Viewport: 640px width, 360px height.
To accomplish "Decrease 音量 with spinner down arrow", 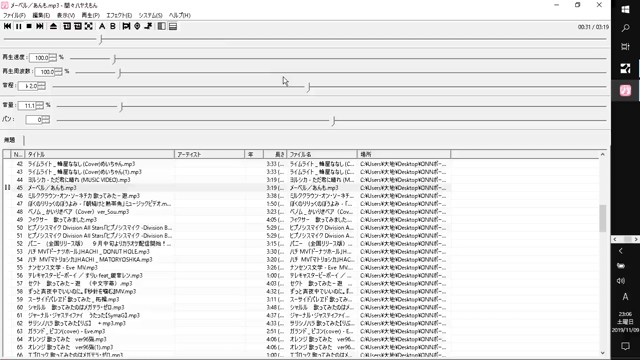I will pos(40,108).
